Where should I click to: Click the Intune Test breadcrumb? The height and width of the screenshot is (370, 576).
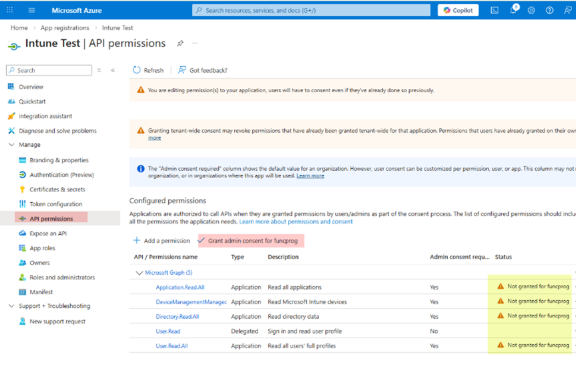click(x=118, y=28)
